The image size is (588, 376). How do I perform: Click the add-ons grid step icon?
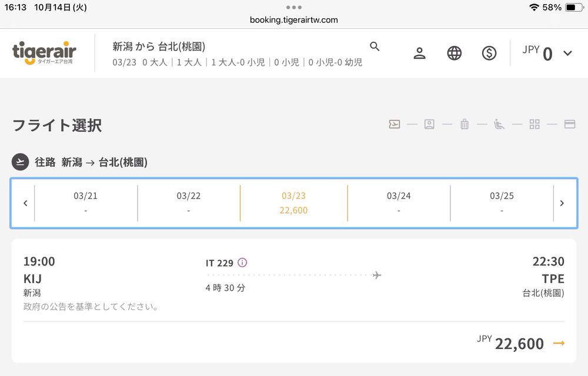click(534, 124)
